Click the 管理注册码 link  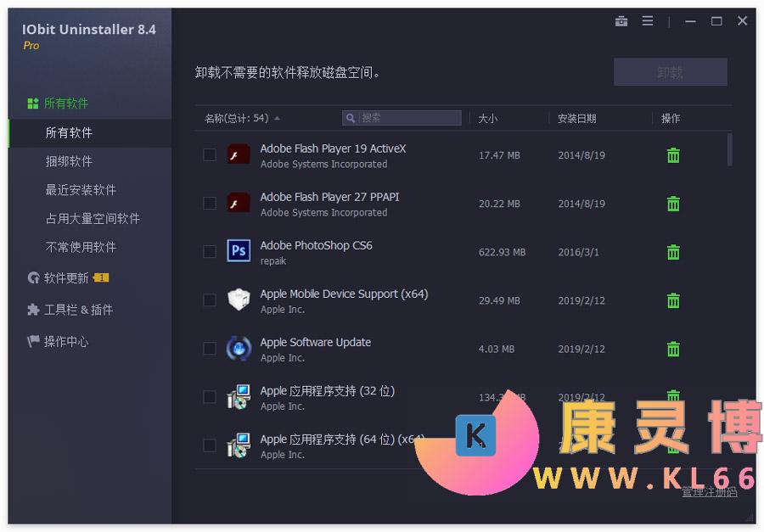point(710,492)
